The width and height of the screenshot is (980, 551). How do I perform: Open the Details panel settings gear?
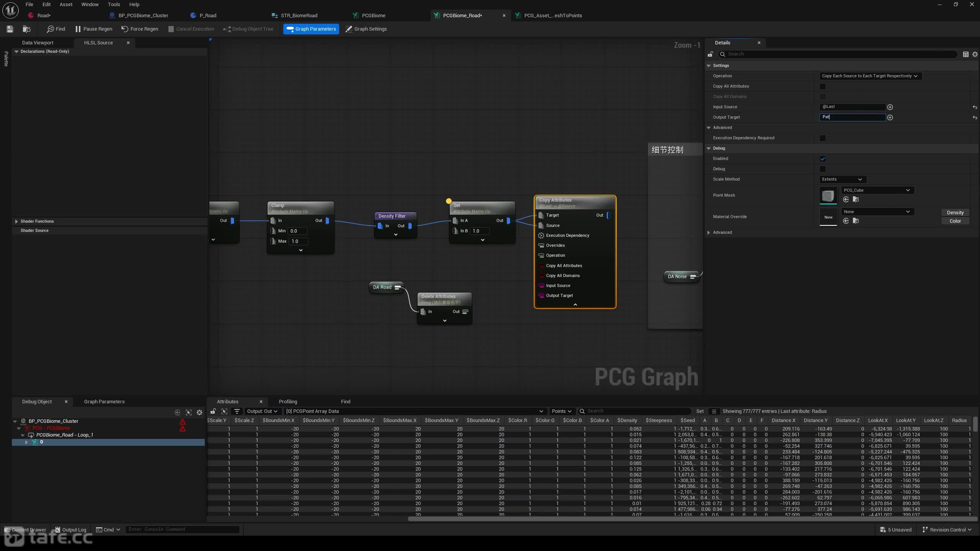pyautogui.click(x=975, y=54)
